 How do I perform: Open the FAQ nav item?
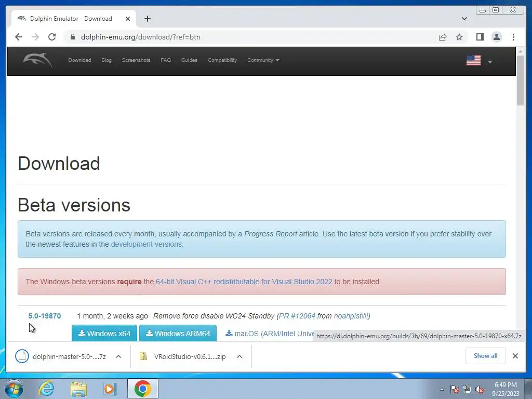pyautogui.click(x=166, y=60)
